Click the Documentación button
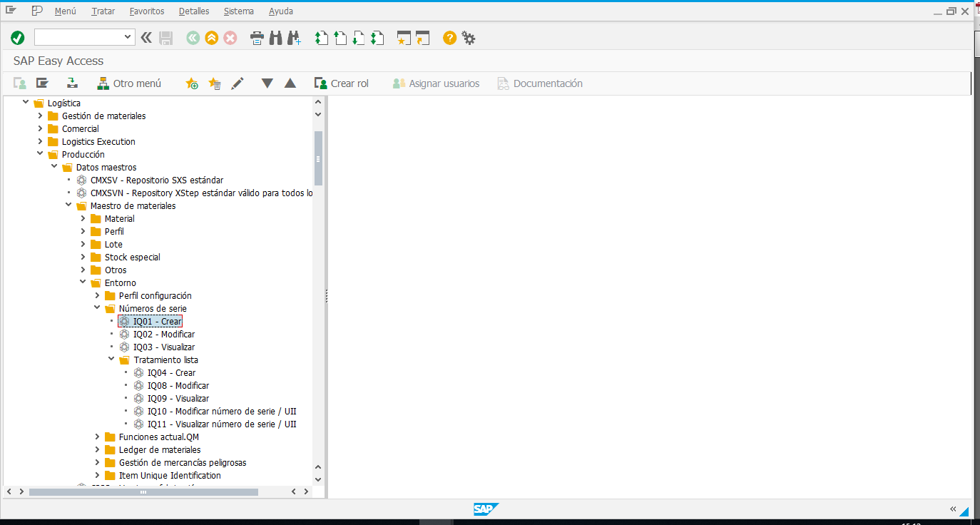This screenshot has height=525, width=980. 540,83
